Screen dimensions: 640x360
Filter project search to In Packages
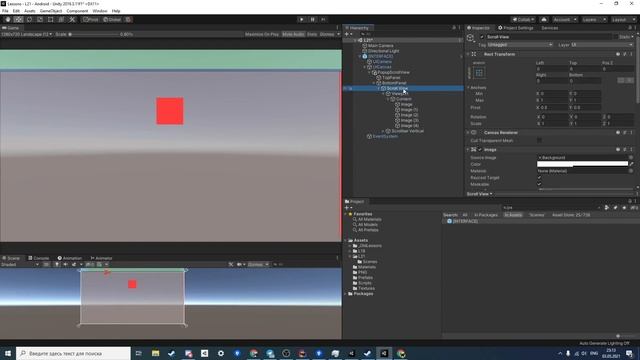coord(486,215)
